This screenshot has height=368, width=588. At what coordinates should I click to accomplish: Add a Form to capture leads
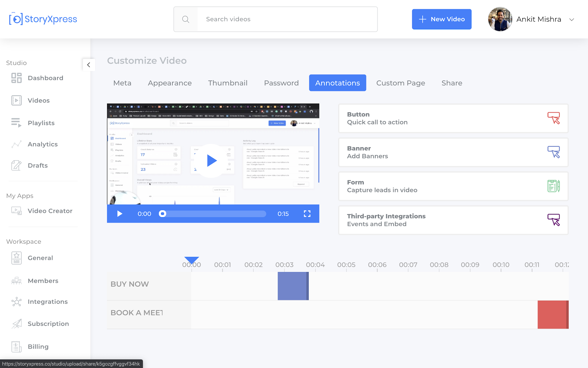coord(453,186)
